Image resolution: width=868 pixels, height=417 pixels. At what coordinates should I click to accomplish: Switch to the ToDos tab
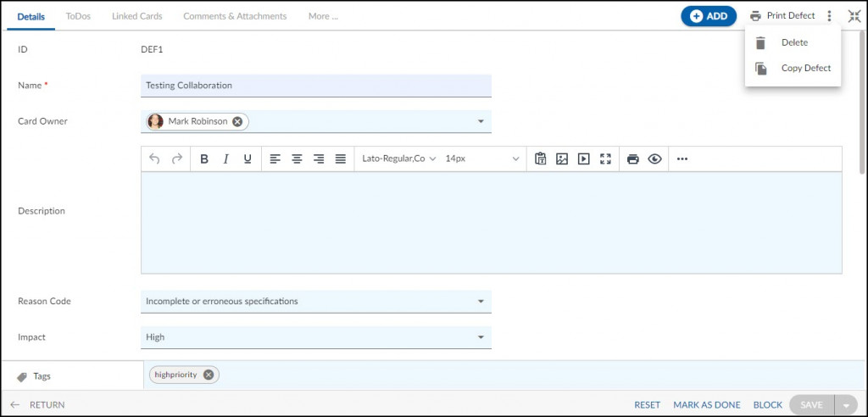click(x=78, y=16)
